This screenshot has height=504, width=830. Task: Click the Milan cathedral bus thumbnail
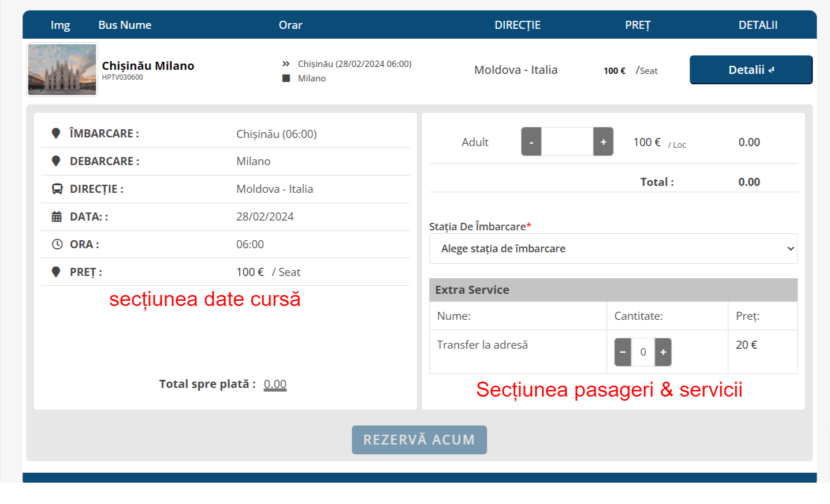pos(62,69)
